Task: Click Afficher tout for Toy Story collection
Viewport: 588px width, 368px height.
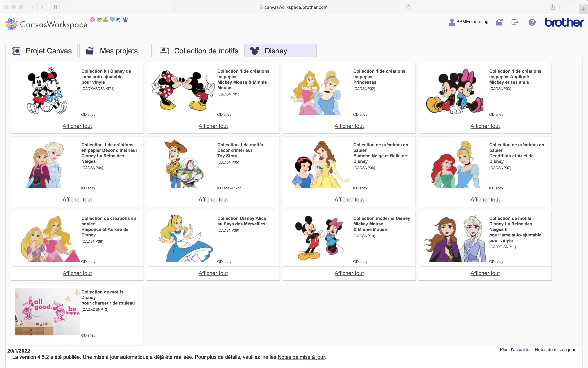Action: 213,200
